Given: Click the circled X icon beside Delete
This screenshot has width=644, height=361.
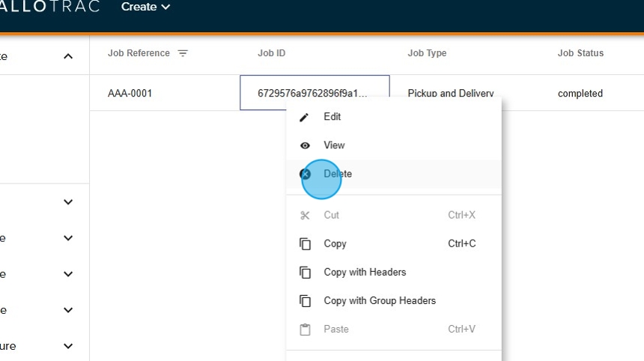Looking at the screenshot, I should click(x=306, y=174).
